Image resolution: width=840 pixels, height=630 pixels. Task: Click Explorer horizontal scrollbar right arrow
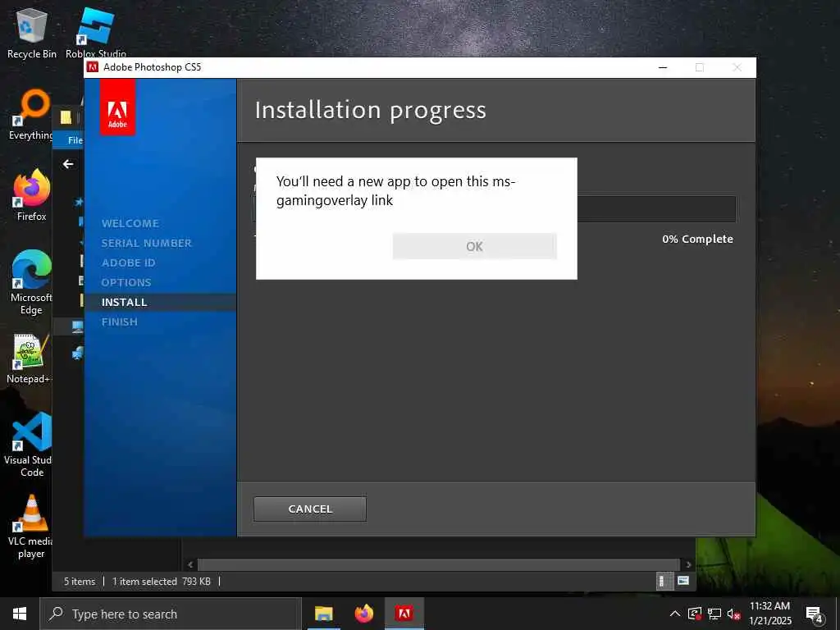tap(688, 564)
